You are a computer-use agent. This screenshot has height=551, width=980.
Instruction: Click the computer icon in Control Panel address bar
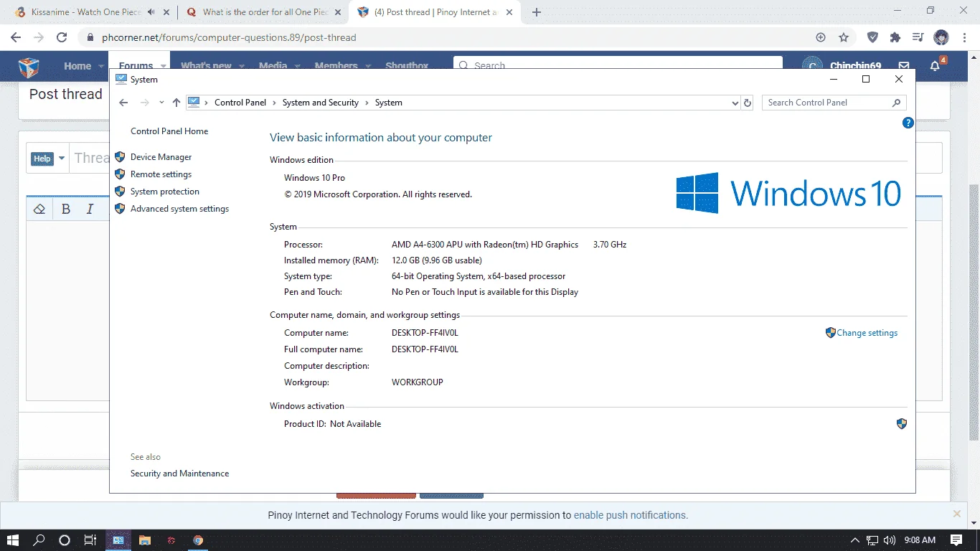point(194,103)
